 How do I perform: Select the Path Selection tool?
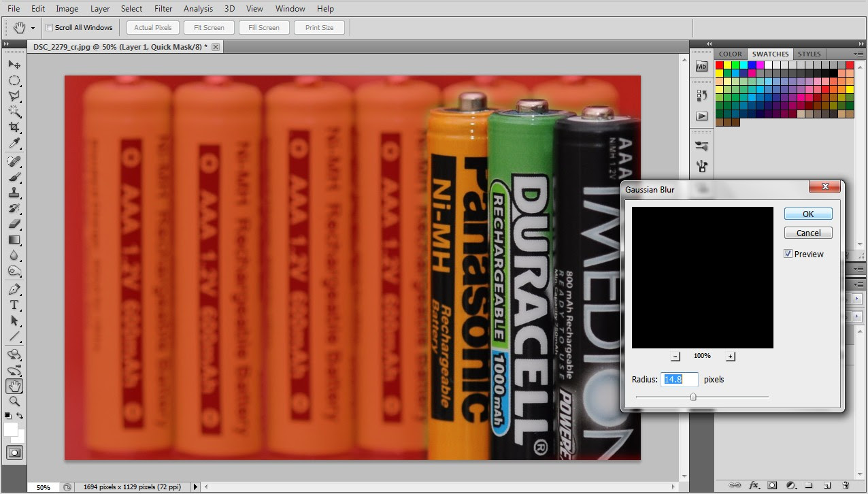[14, 320]
